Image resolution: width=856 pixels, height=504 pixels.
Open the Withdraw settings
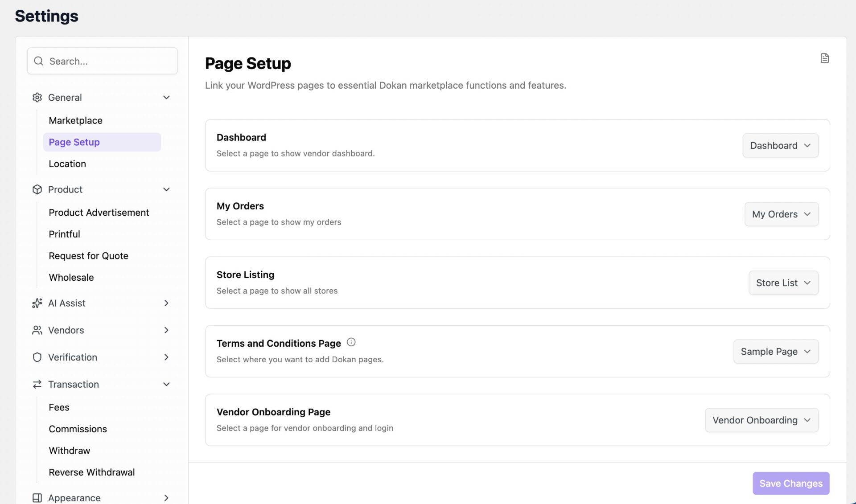[x=70, y=451]
